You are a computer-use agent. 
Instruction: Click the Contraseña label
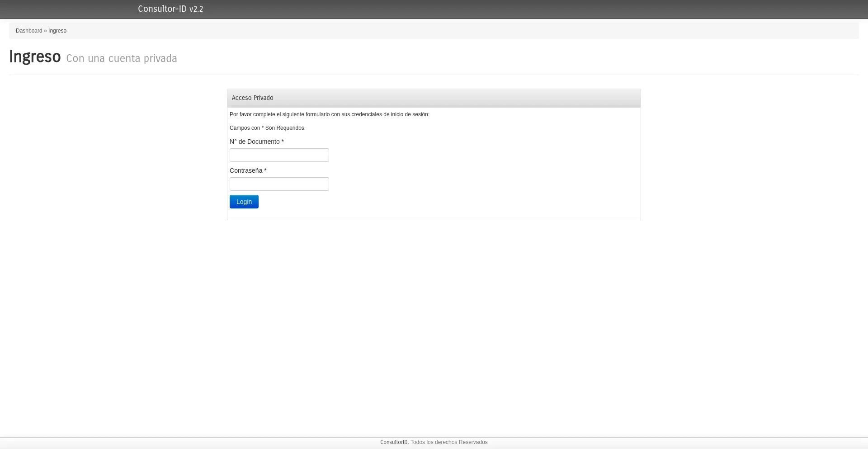tap(248, 170)
